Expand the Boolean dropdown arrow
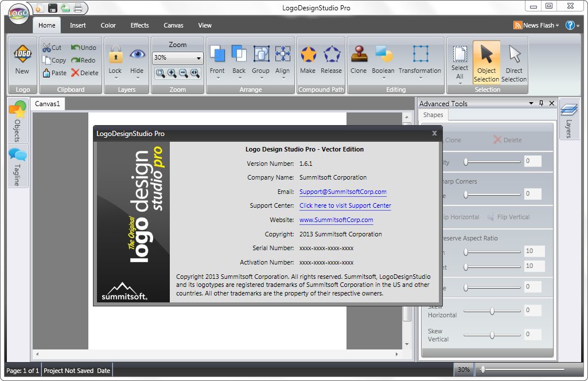Screen dimensions: 588x381 point(384,79)
